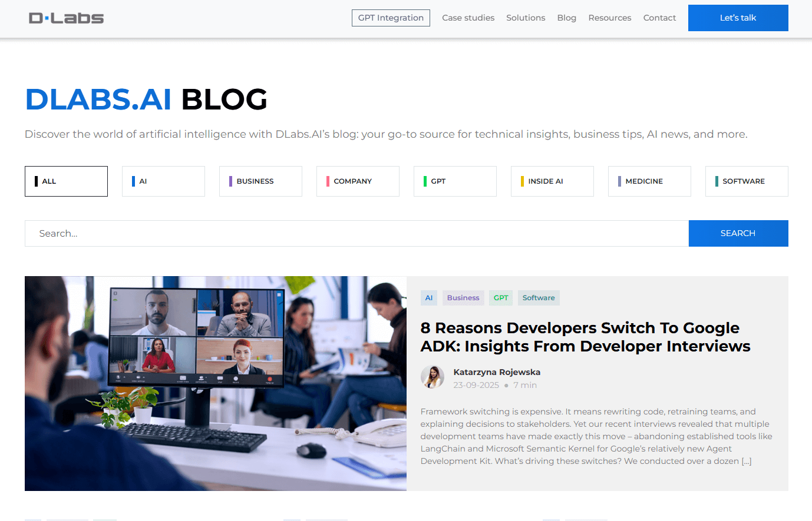This screenshot has width=812, height=521.
Task: Select the SOFTWARE category filter
Action: click(747, 181)
